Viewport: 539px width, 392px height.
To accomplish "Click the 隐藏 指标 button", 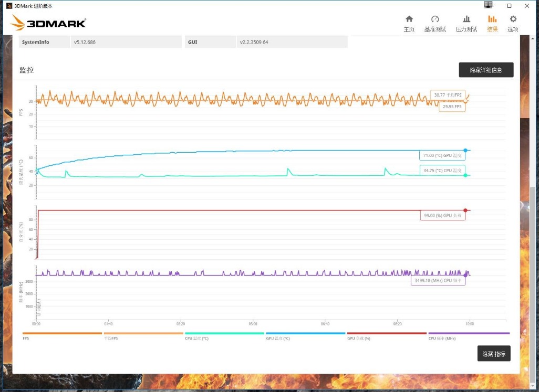I will click(493, 353).
